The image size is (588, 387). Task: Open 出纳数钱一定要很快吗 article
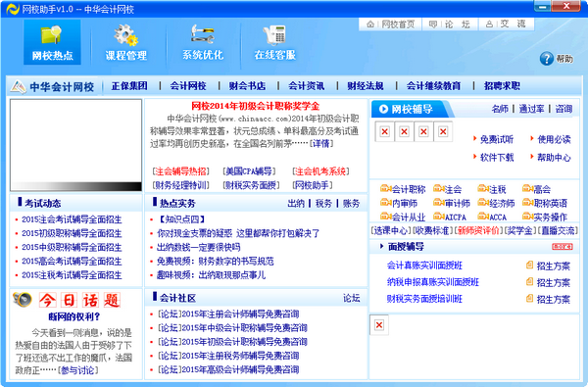198,247
